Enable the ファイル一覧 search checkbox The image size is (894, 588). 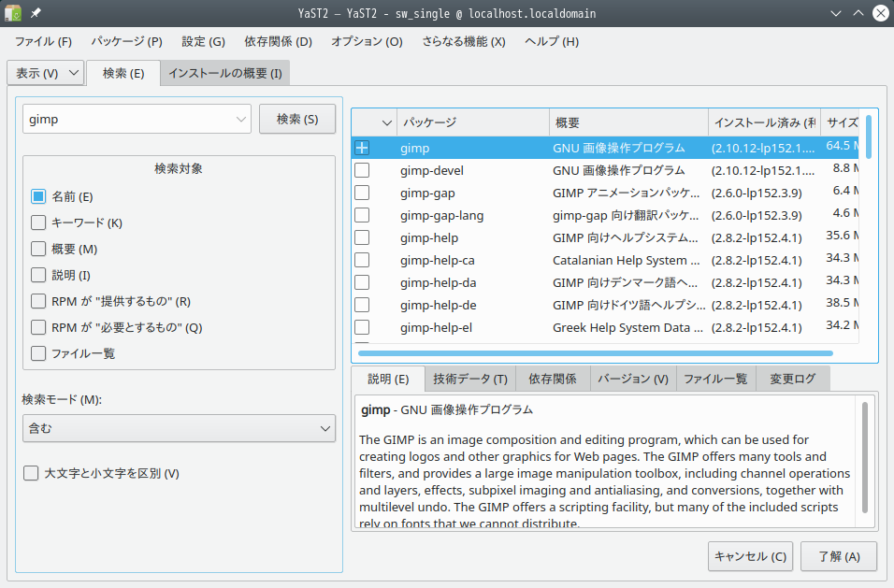pos(38,353)
